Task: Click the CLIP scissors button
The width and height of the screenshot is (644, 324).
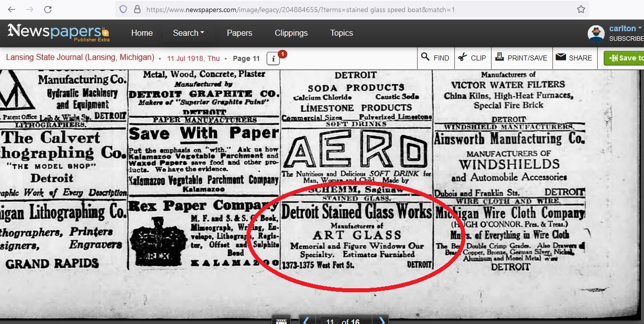Action: coord(472,58)
